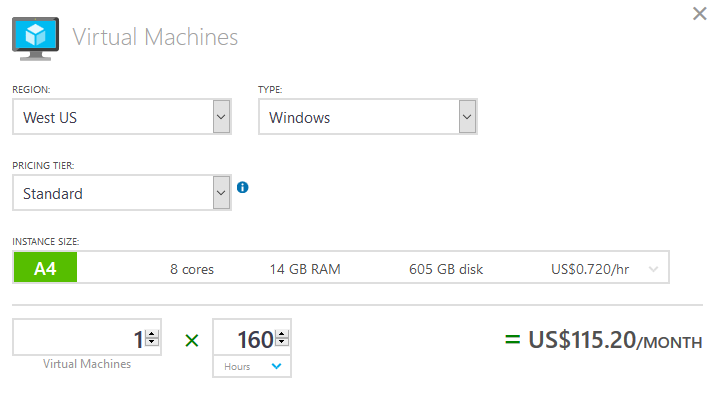714x404 pixels.
Task: Click the US$0.720/hr rate in instance row
Action: [x=590, y=269]
